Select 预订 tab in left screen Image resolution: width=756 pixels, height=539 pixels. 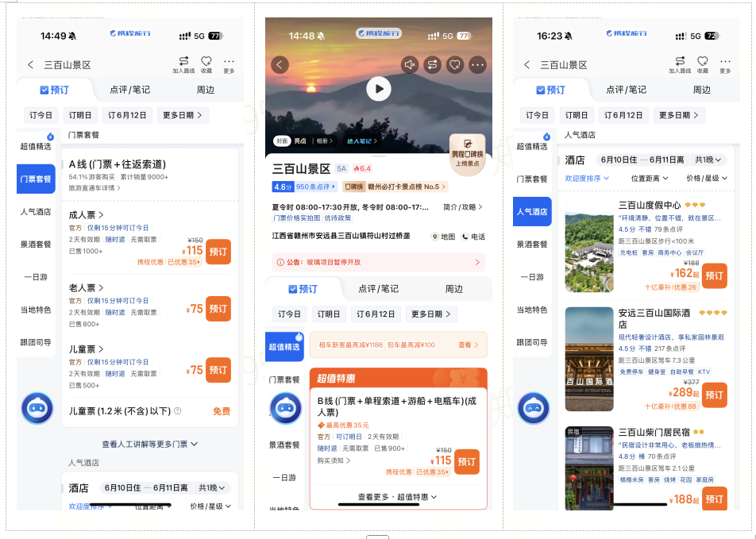(x=55, y=90)
